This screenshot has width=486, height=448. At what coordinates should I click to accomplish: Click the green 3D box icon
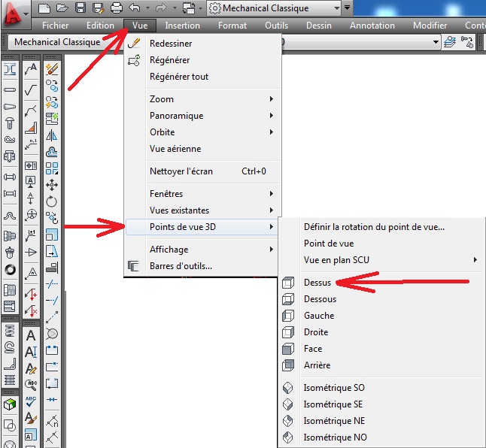[x=10, y=404]
